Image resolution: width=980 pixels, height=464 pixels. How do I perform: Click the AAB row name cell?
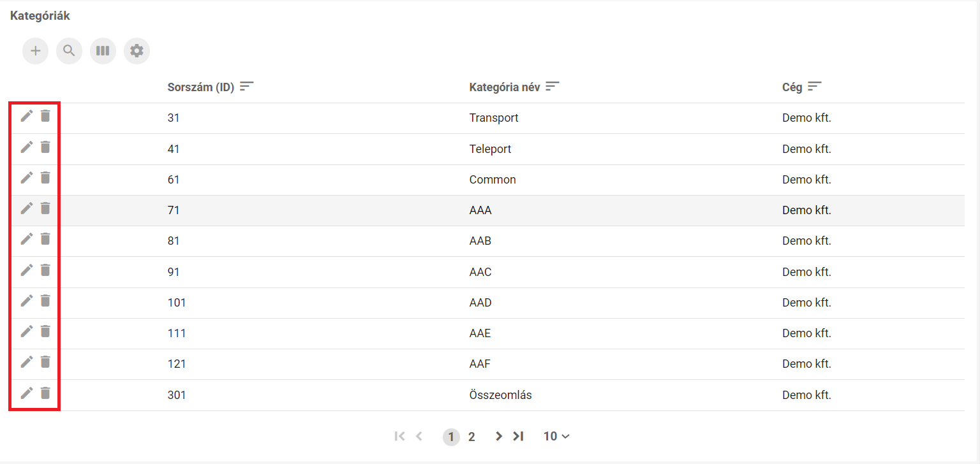pyautogui.click(x=480, y=241)
